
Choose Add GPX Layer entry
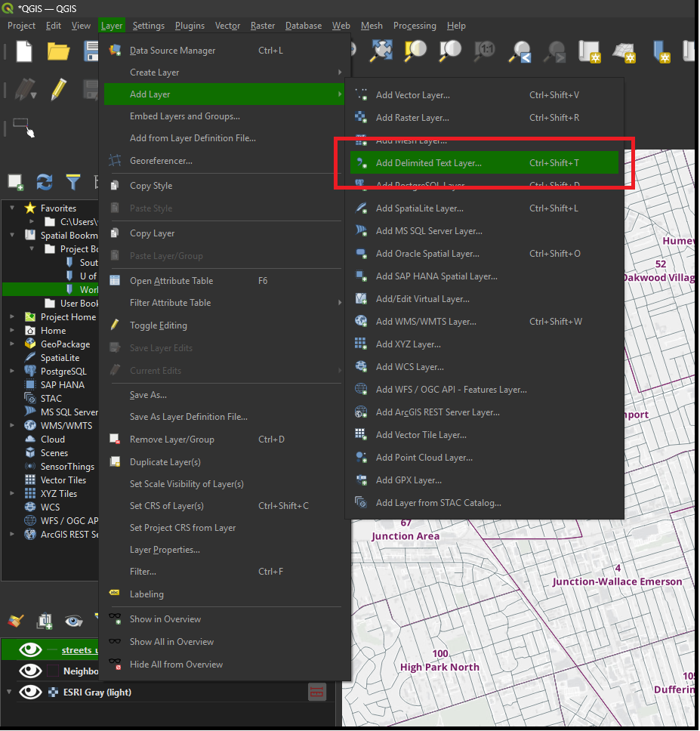(484, 480)
